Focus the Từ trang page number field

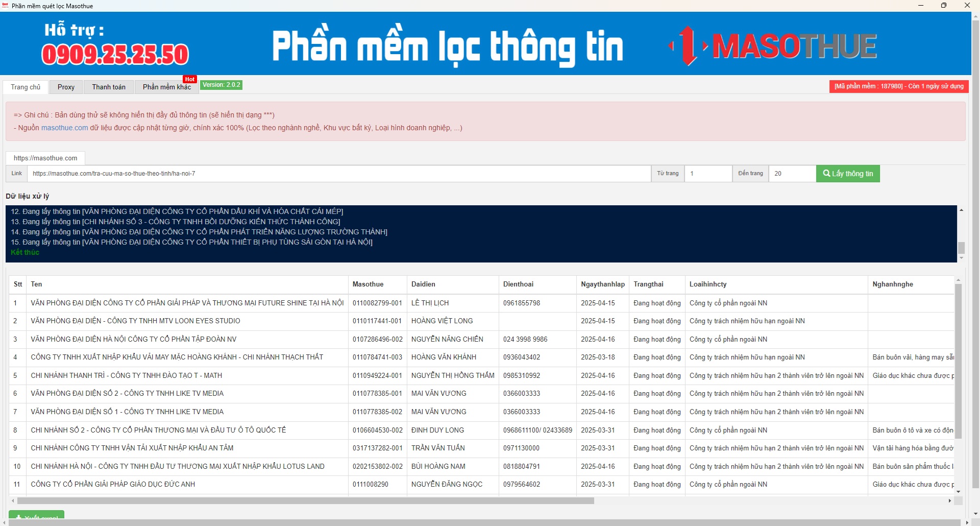click(x=708, y=174)
